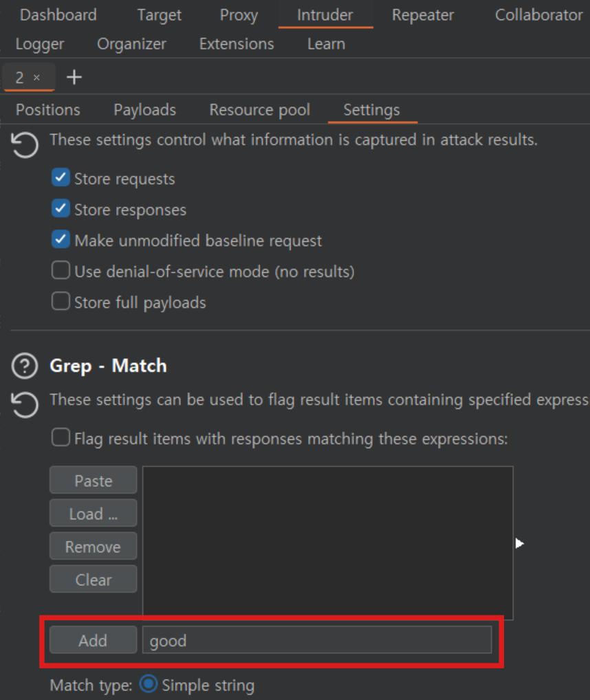Expand side panel with arrow right of list

(x=519, y=543)
